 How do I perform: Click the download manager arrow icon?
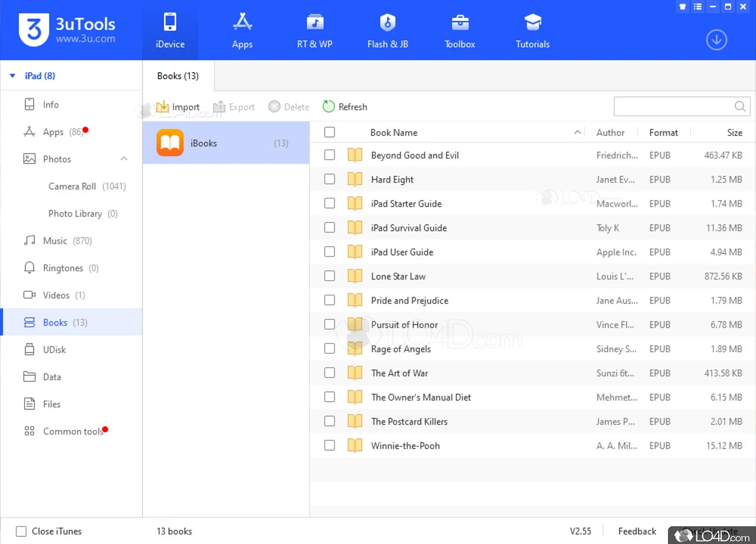(x=716, y=40)
